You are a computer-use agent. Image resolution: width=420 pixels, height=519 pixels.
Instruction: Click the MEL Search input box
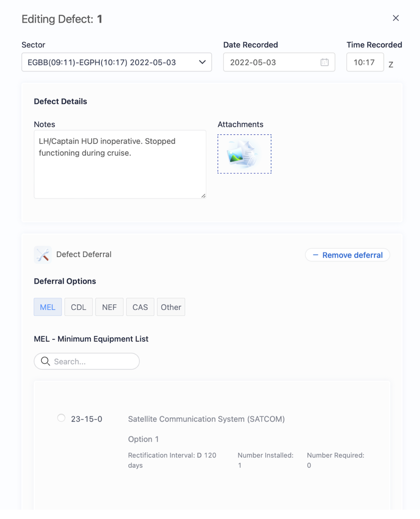point(93,361)
